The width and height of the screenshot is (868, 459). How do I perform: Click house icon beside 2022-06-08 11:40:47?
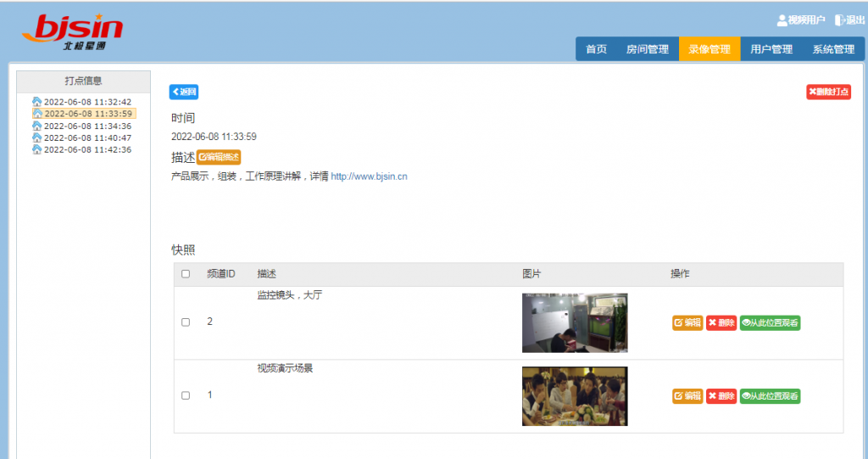point(37,137)
